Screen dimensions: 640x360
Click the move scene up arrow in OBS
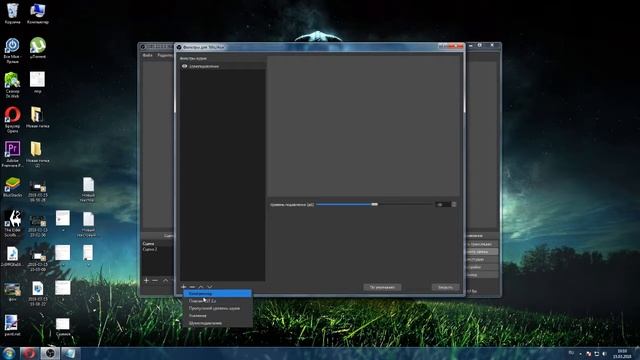[165, 280]
